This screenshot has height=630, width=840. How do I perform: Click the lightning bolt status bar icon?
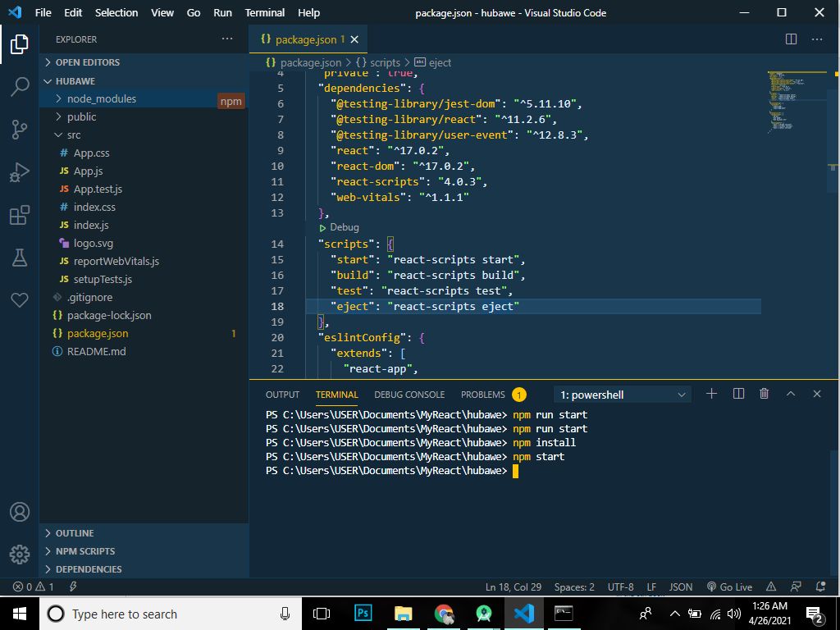tap(73, 587)
